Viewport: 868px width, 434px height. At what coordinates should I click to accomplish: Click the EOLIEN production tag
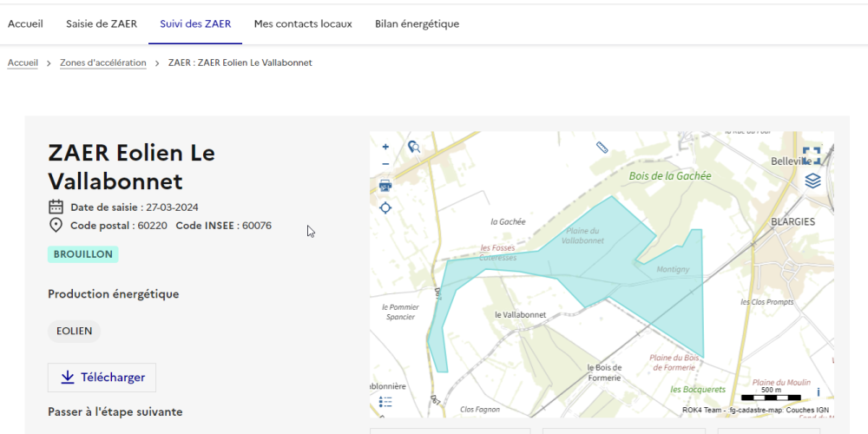75,332
